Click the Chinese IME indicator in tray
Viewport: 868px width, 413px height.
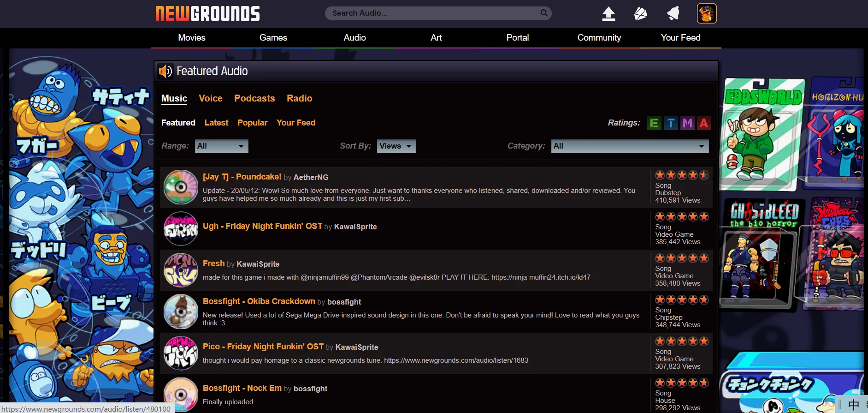click(853, 405)
